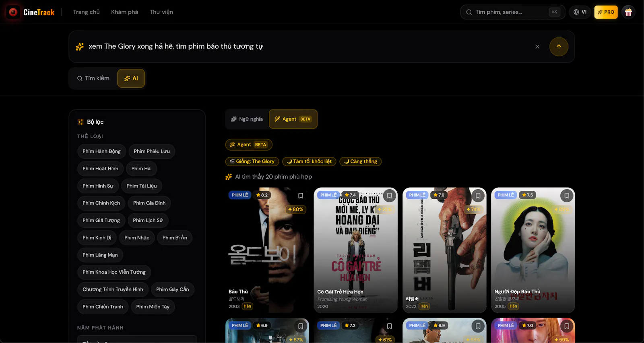Open the 리멤버 movie poster
This screenshot has width=644, height=343.
tap(444, 250)
